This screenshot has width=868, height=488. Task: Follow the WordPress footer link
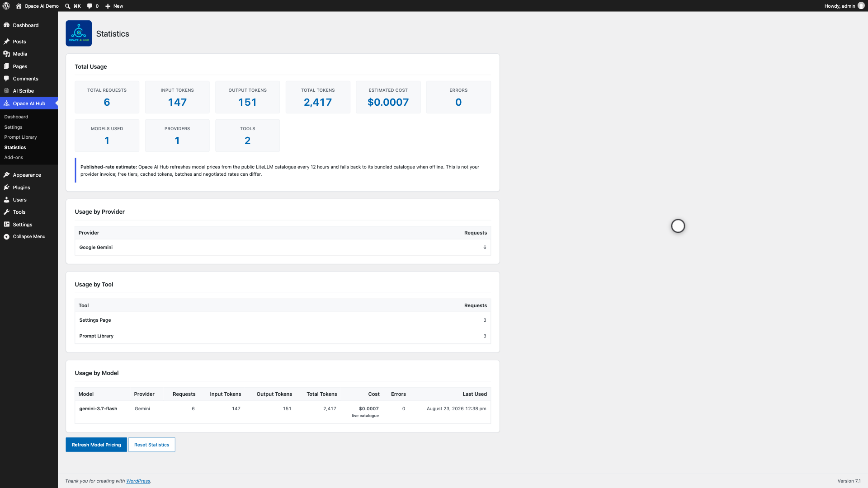click(x=138, y=481)
